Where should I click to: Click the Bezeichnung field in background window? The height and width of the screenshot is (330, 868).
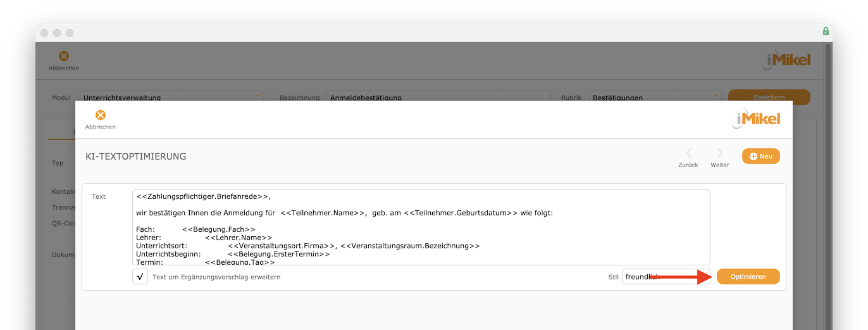point(437,97)
